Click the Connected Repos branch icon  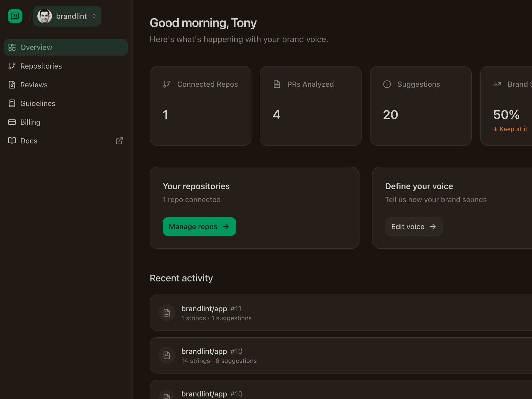tap(167, 84)
